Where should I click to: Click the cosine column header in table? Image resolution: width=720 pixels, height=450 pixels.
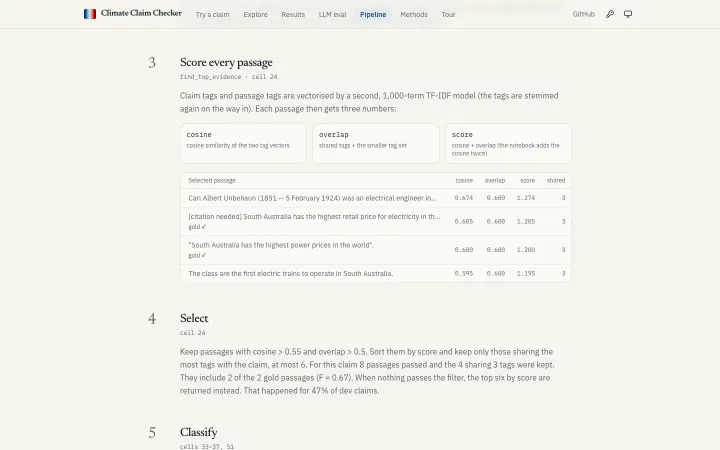point(464,180)
